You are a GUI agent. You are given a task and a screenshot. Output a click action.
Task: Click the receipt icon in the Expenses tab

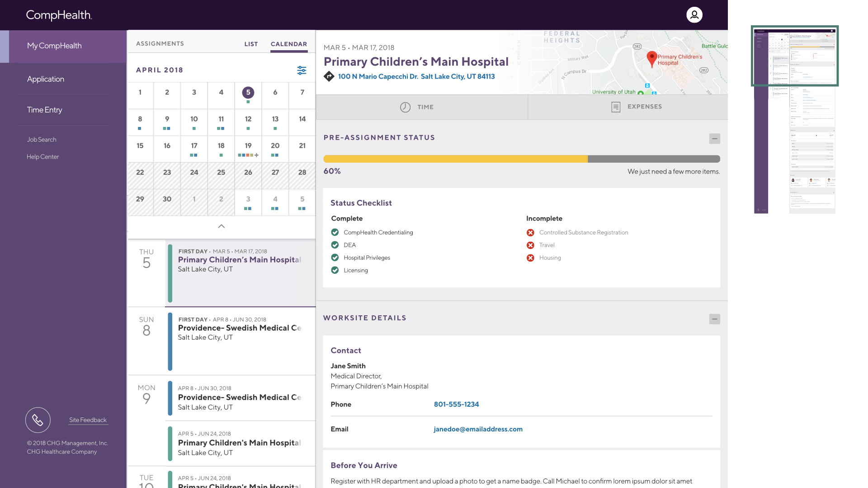(616, 107)
